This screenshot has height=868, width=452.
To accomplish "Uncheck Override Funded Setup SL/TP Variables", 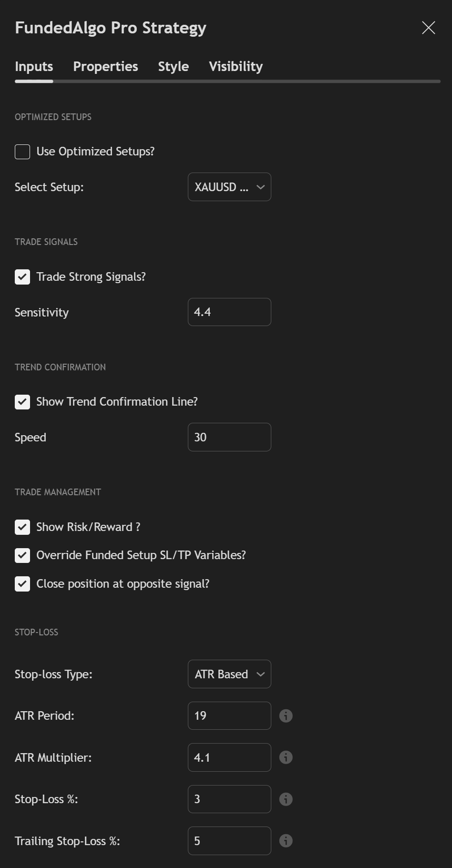I will pos(22,555).
